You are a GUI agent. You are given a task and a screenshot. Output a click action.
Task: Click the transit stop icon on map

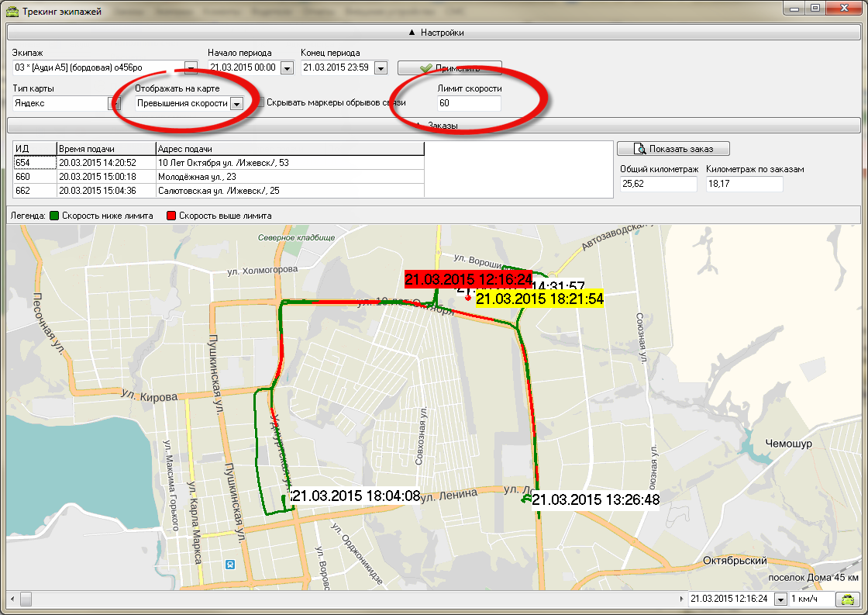[229, 564]
